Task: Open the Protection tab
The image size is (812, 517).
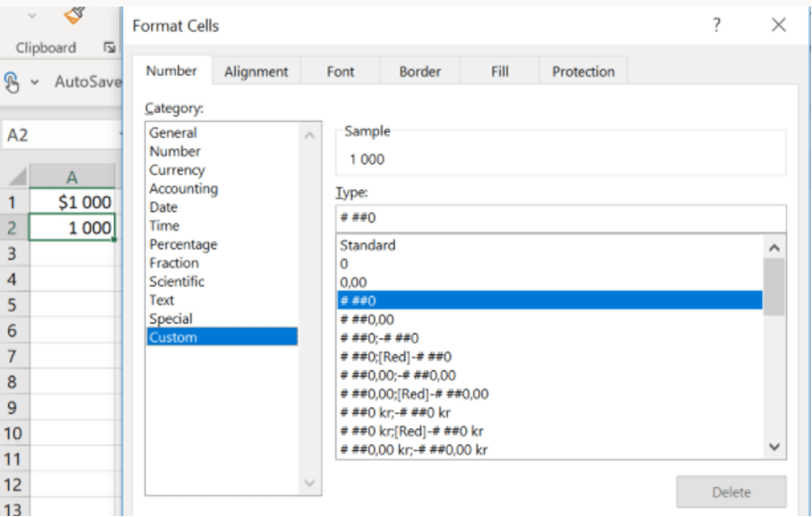Action: pyautogui.click(x=583, y=72)
